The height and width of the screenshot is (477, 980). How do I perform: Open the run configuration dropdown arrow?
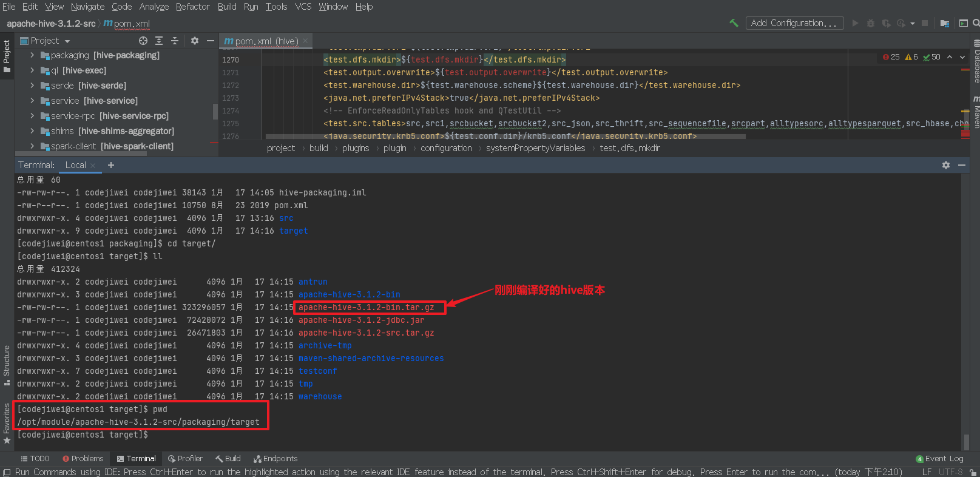[x=913, y=24]
